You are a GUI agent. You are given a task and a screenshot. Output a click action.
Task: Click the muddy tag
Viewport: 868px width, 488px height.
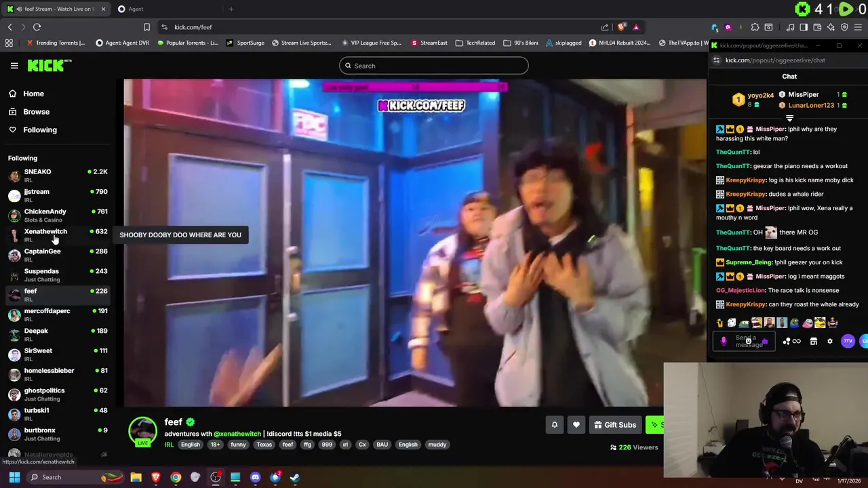coord(437,445)
